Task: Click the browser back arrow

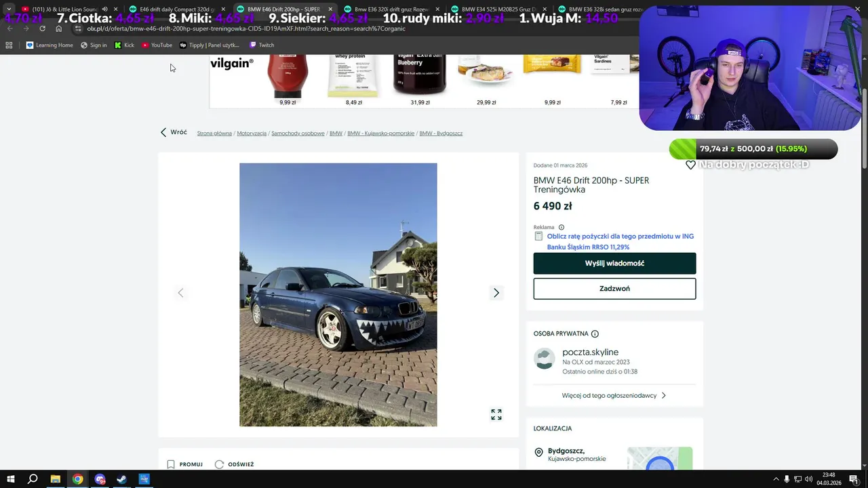Action: 9,28
